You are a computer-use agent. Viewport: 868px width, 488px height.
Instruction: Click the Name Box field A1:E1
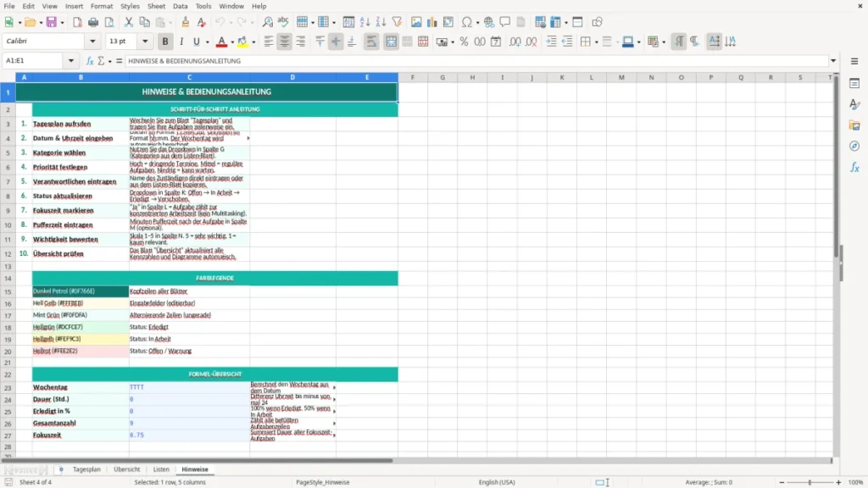coord(33,61)
